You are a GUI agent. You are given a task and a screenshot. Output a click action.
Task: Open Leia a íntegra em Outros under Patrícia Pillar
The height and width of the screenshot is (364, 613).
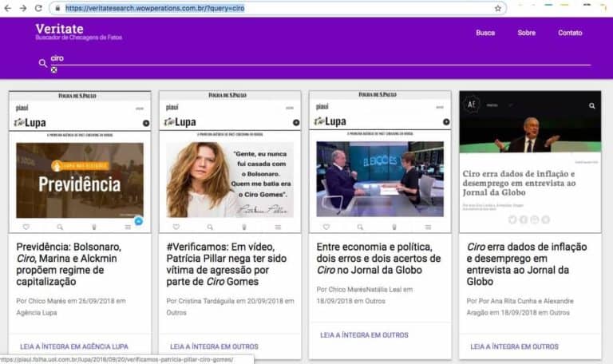(x=214, y=346)
